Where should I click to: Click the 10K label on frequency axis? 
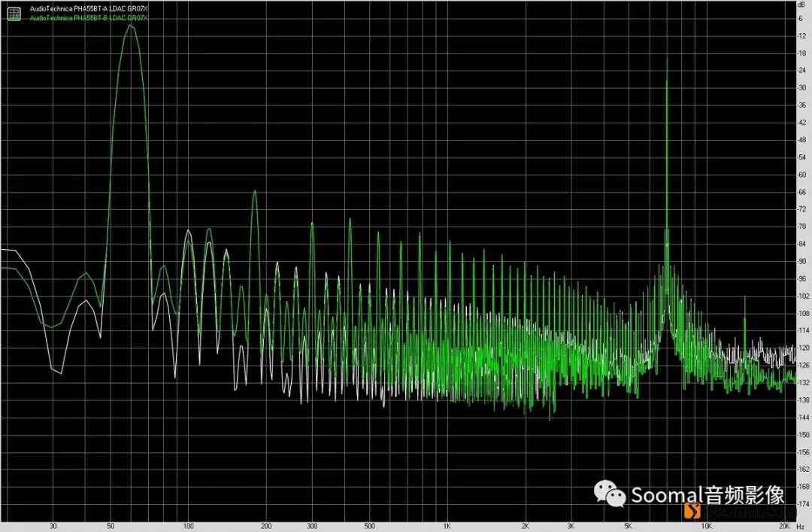[706, 526]
